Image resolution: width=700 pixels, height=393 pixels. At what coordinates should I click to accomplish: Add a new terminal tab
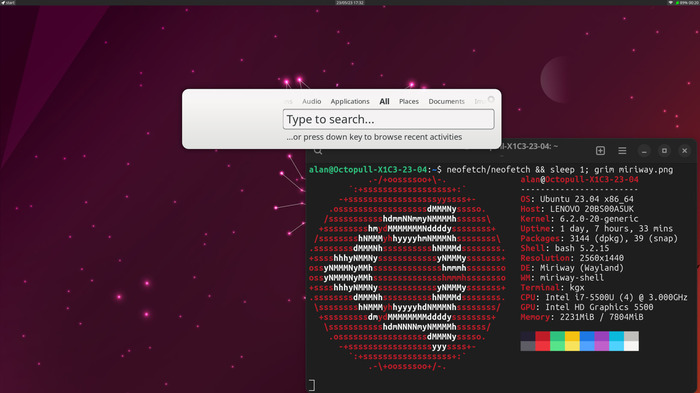tap(600, 151)
